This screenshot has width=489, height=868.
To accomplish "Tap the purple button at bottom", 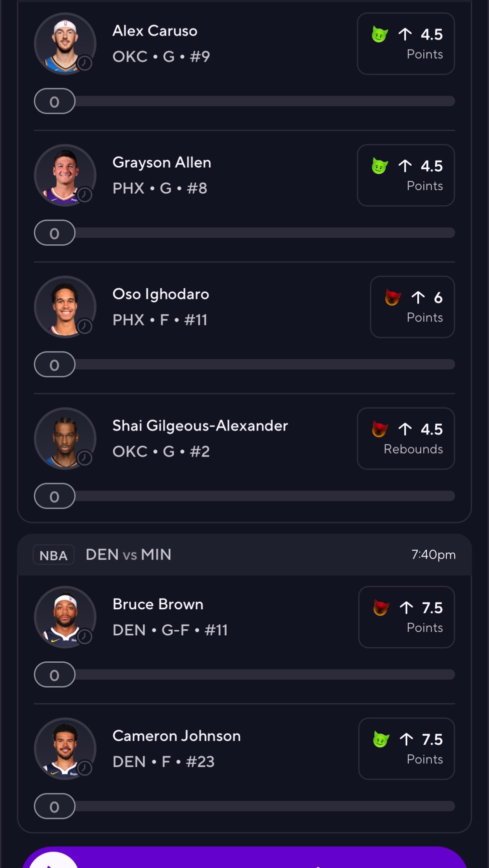I will 244,857.
